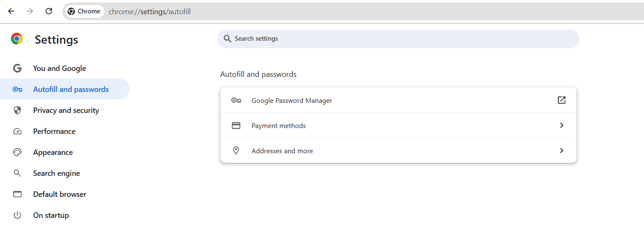Click the magnifier icon in Search settings

(x=228, y=39)
